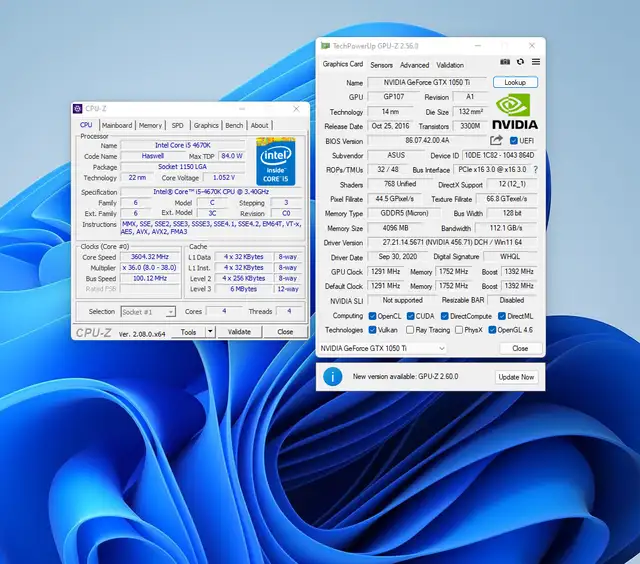Click the Code Name value Haswell
Screen dimensions: 640x564
click(153, 156)
